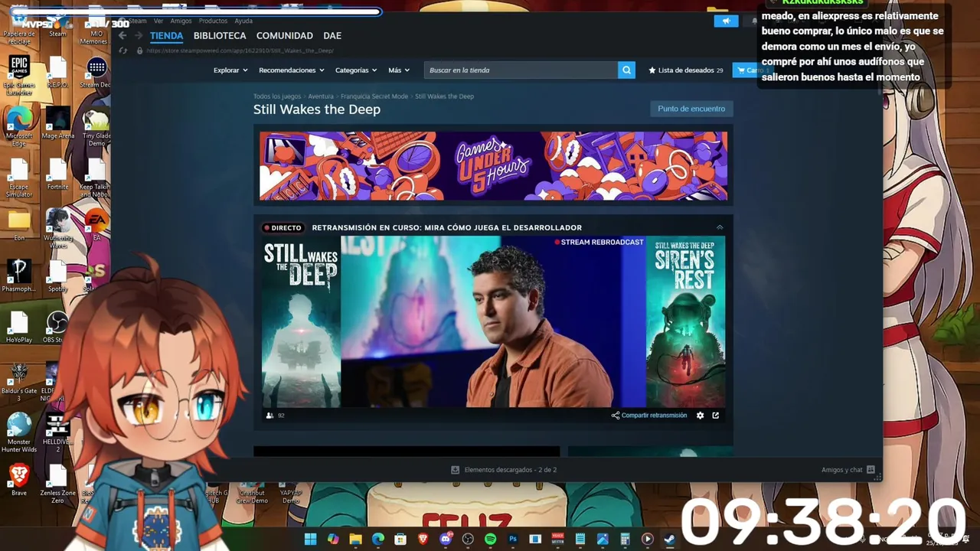The image size is (980, 551).
Task: Click Todos los juegos breadcrumb
Action: point(277,96)
